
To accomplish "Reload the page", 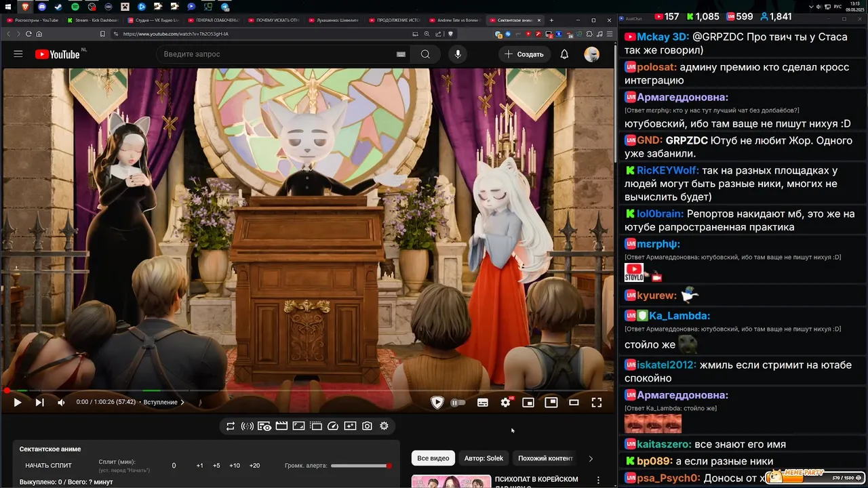I will (x=28, y=34).
